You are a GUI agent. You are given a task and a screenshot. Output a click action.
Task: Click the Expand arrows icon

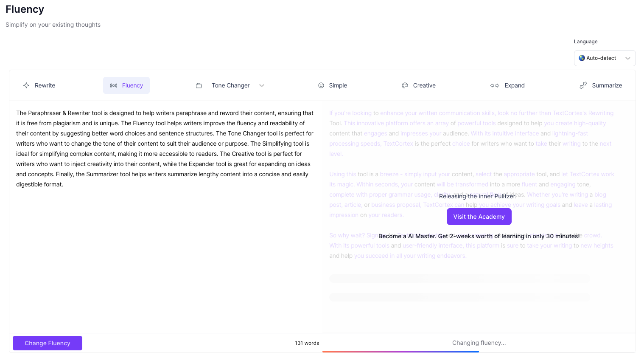coord(495,85)
